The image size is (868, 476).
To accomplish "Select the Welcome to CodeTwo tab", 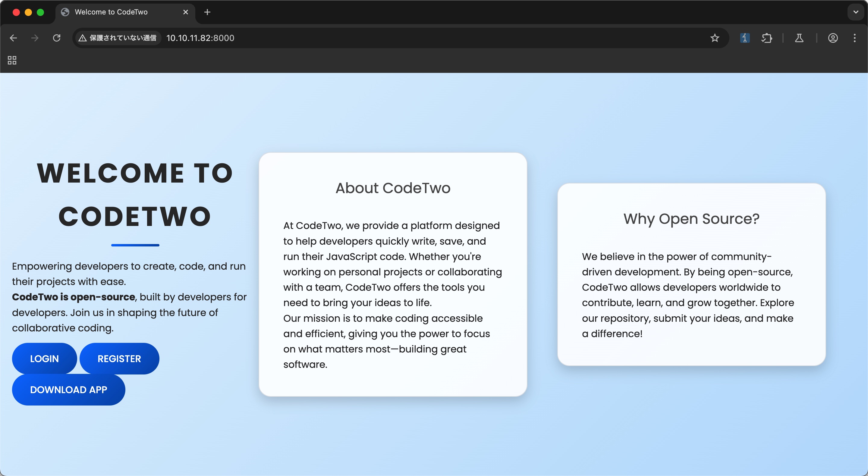I will coord(111,12).
